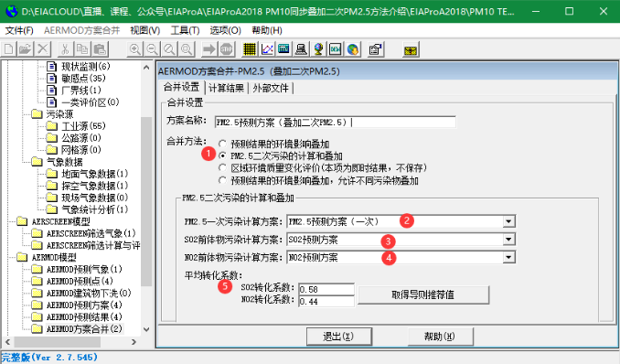Open the AERMOD方案合并 menu

[81, 30]
